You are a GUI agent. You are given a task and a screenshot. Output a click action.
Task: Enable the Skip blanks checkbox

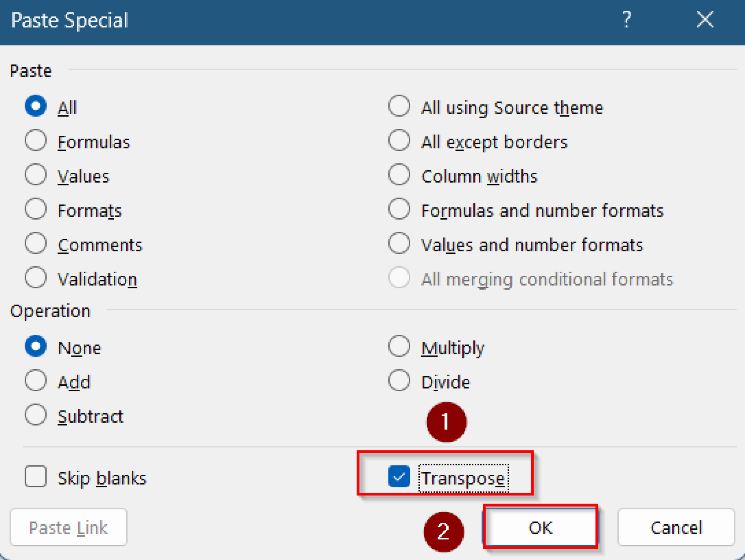point(35,477)
